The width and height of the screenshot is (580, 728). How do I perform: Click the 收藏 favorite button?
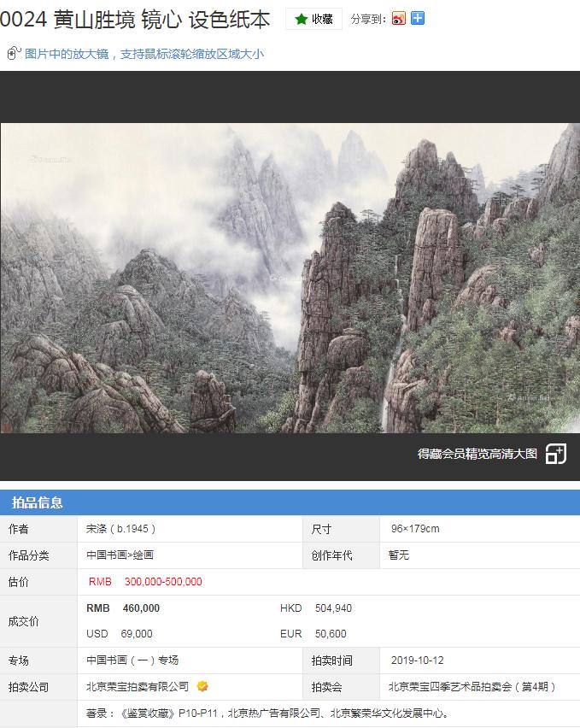[x=313, y=19]
